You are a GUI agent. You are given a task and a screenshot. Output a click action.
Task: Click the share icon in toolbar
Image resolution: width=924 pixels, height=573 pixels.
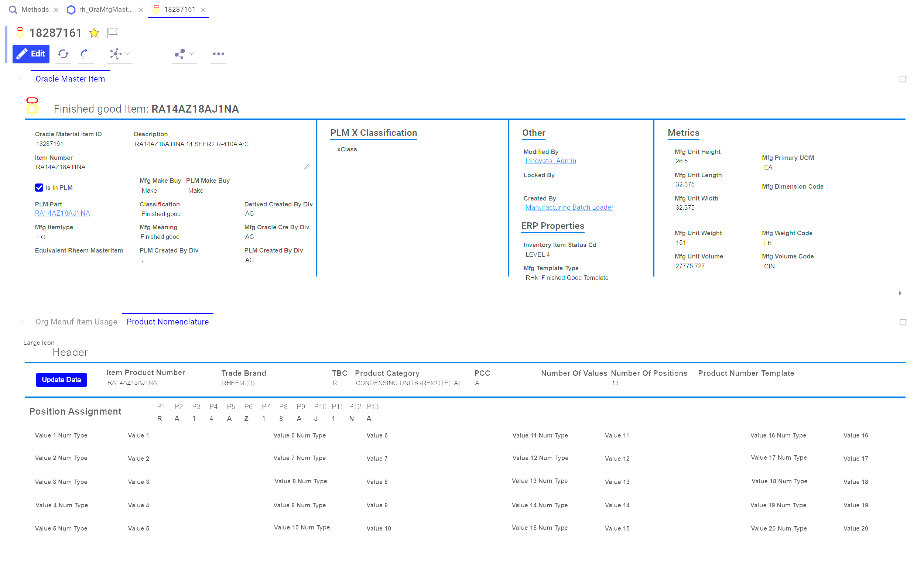click(179, 54)
